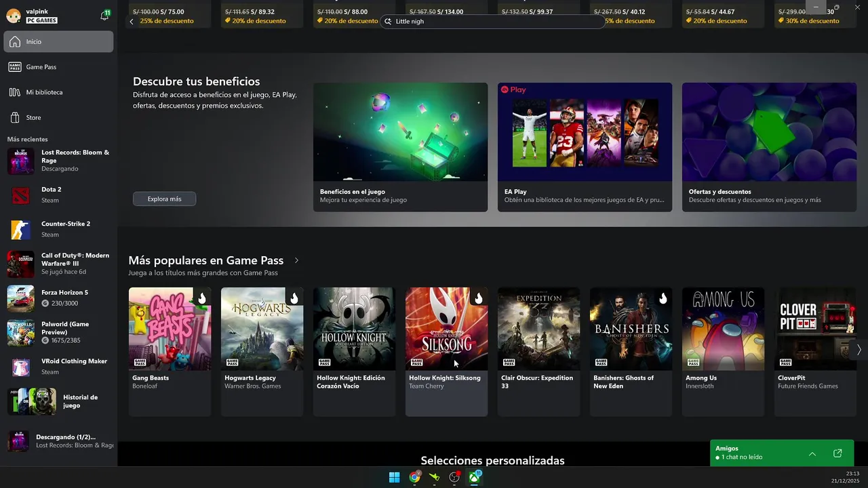Image resolution: width=868 pixels, height=488 pixels.
Task: Click Game Pass badge on Expedition 33 cover
Action: click(509, 362)
